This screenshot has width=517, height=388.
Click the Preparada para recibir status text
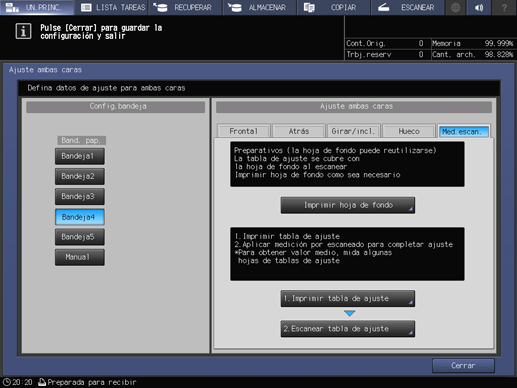[x=92, y=382]
